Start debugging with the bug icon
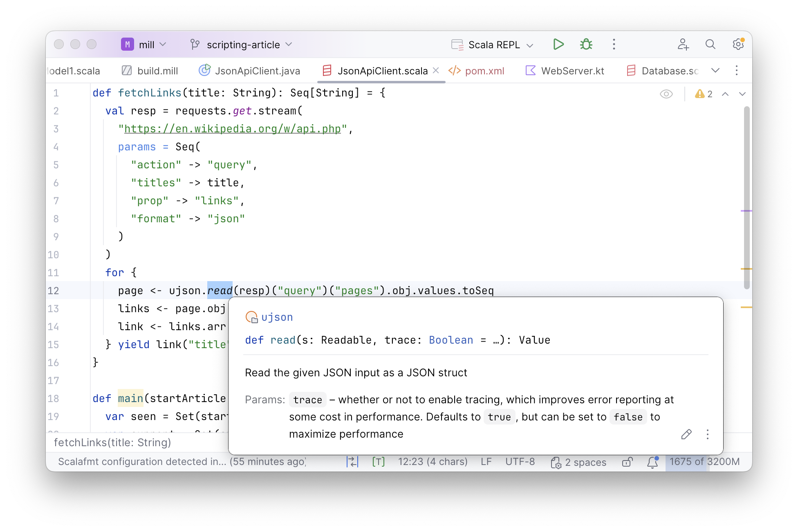 [586, 44]
